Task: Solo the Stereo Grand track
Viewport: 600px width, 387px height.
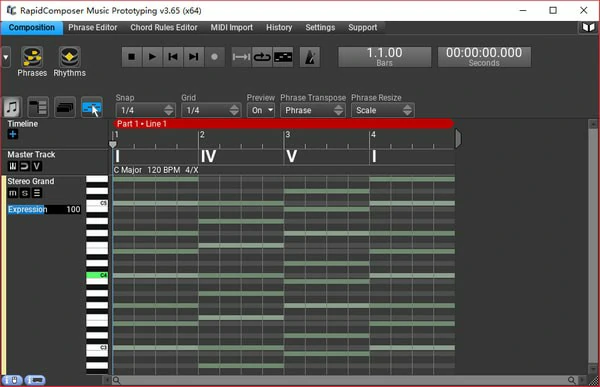Action: (x=24, y=193)
